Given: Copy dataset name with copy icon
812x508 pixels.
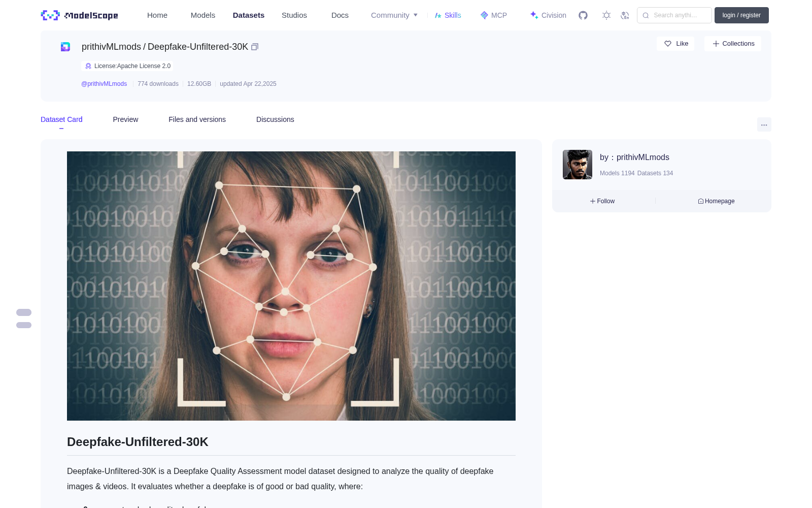Looking at the screenshot, I should tap(255, 47).
